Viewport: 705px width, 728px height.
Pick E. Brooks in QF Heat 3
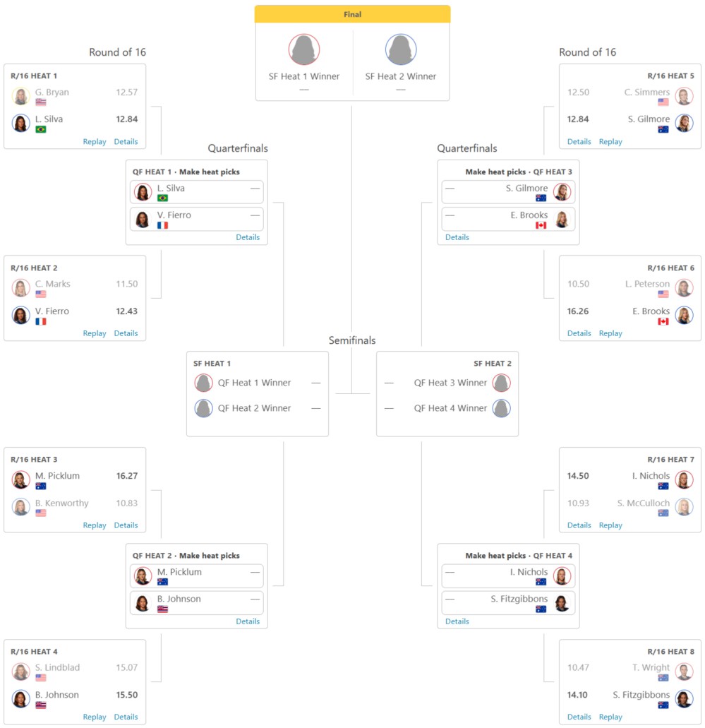[508, 219]
